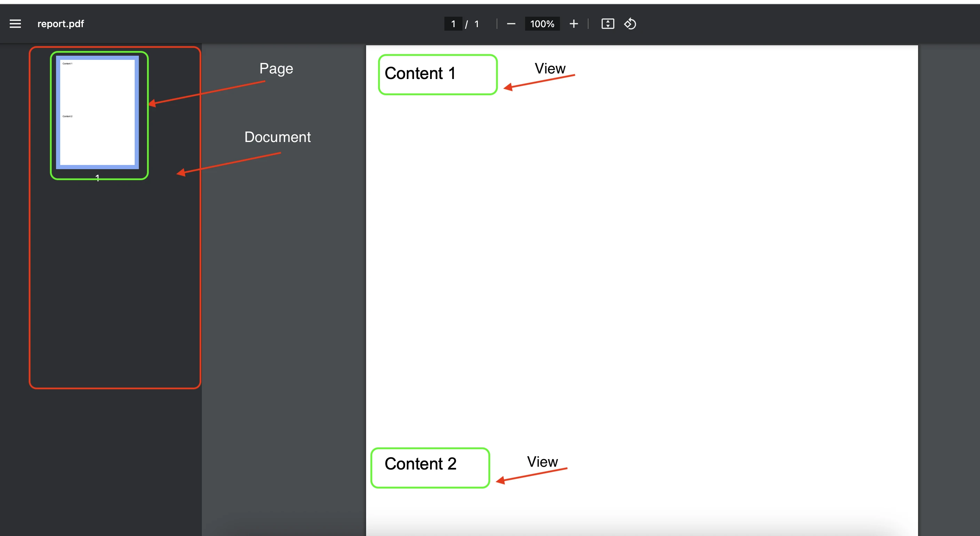Click the zoom in plus icon

[573, 24]
